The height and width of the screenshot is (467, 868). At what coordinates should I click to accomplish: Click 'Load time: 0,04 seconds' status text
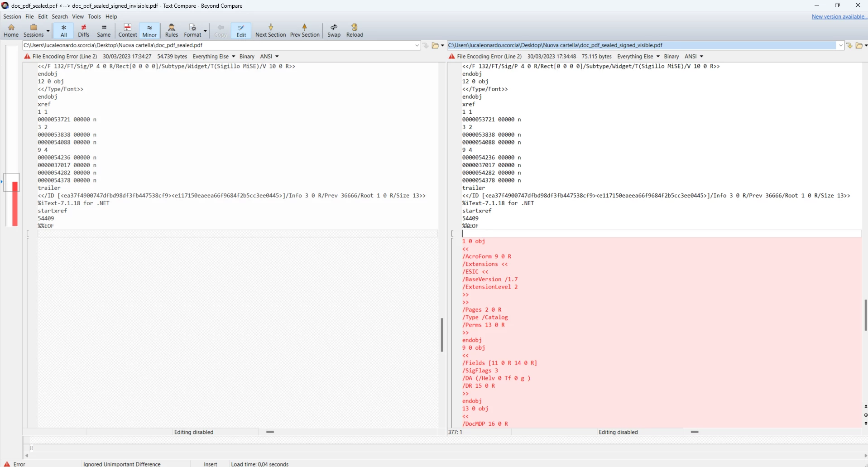click(260, 464)
